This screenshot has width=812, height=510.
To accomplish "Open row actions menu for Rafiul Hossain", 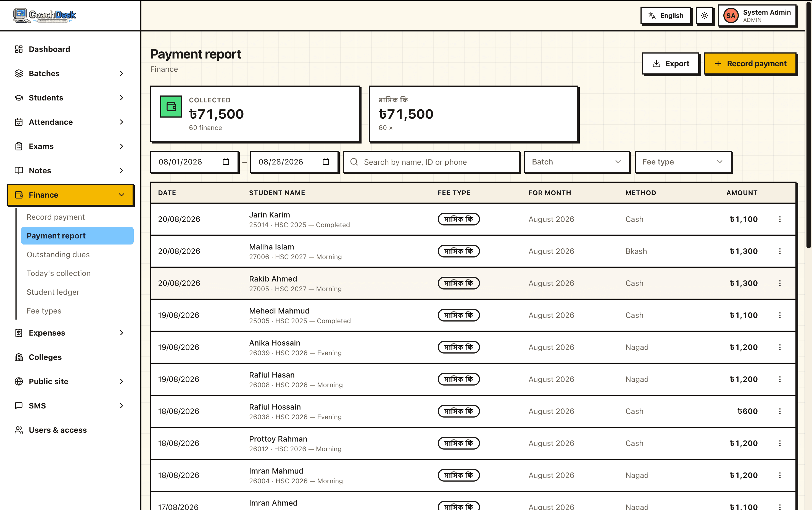I will [x=780, y=411].
